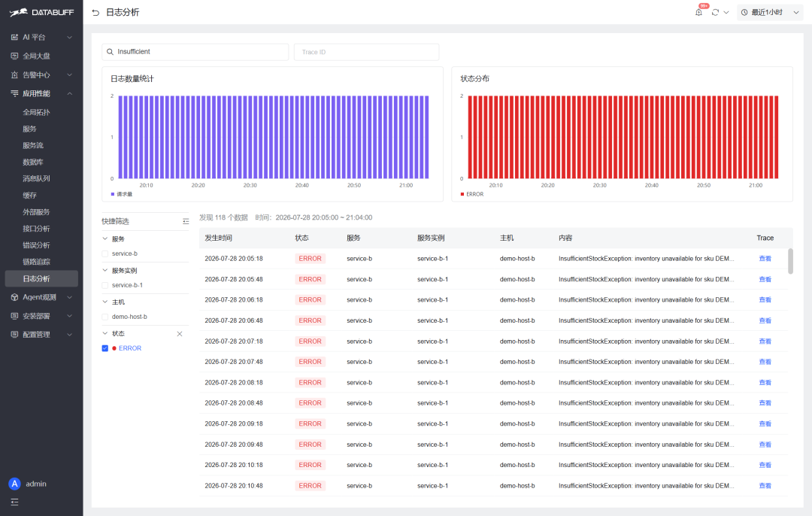This screenshot has height=516, width=812.
Task: Click the 发生时间 column header
Action: (219, 238)
